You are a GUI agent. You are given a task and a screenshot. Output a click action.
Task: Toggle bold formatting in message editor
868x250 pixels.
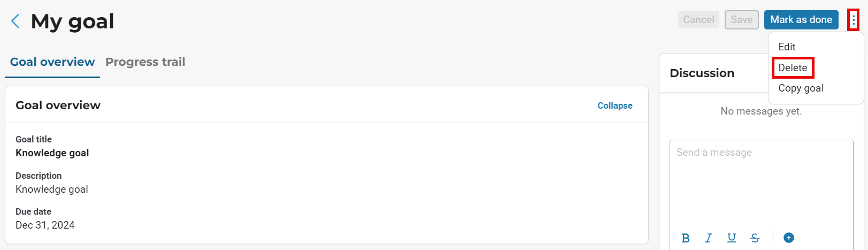click(686, 238)
